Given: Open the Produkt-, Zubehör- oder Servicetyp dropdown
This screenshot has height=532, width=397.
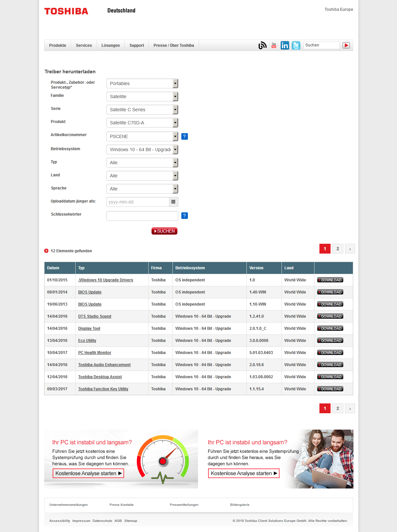Looking at the screenshot, I should pos(142,83).
